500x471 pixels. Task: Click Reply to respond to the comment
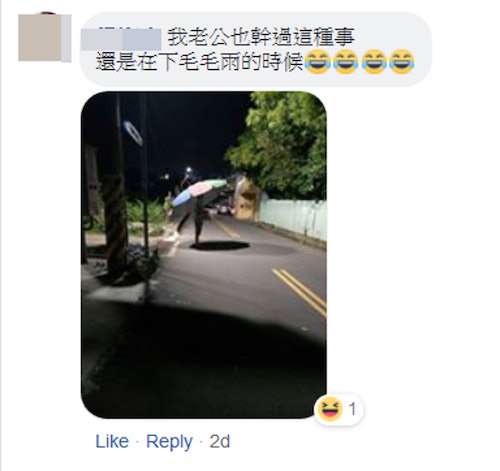[169, 442]
